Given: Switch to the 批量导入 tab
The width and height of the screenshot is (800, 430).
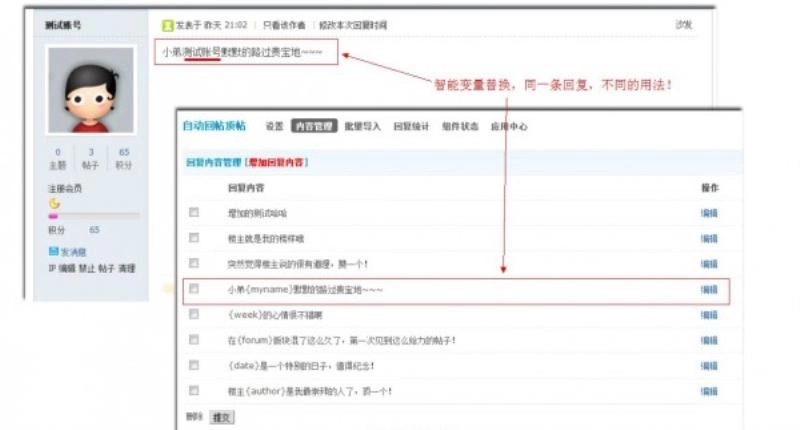Looking at the screenshot, I should point(362,126).
